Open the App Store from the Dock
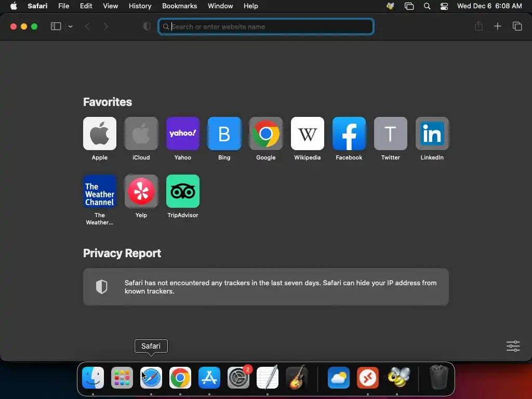532x399 pixels. pyautogui.click(x=209, y=378)
